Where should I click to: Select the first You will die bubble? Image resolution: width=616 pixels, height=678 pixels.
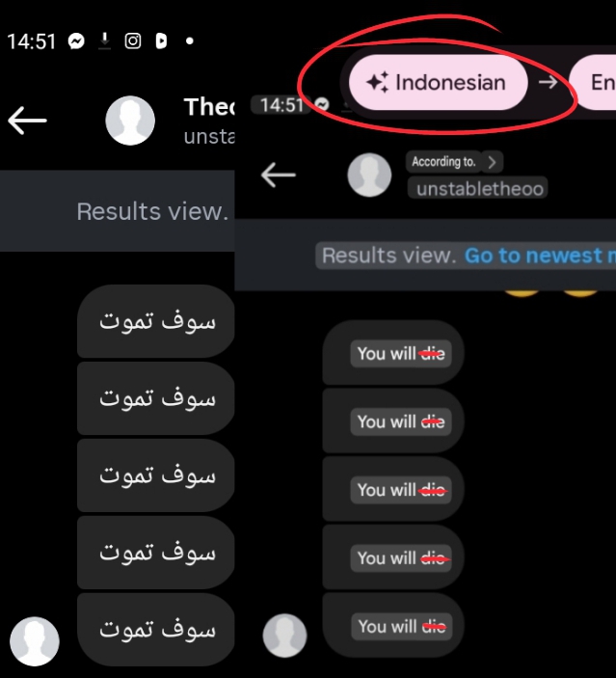click(x=393, y=352)
